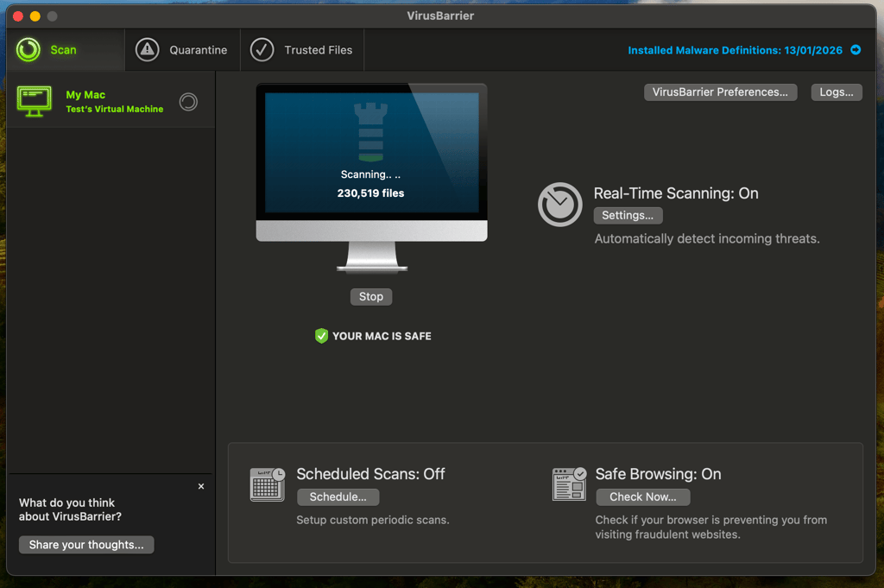Click Installed Malware Definitions date link
The height and width of the screenshot is (588, 884).
735,50
